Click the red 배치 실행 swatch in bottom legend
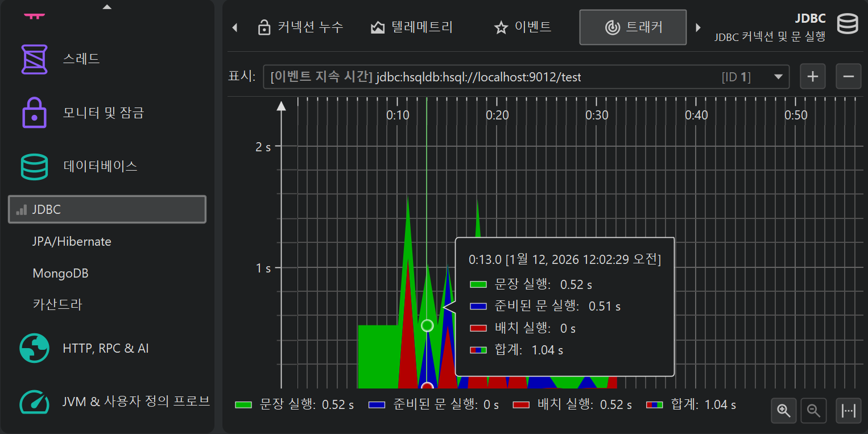Viewport: 868px width, 434px height. [x=522, y=405]
